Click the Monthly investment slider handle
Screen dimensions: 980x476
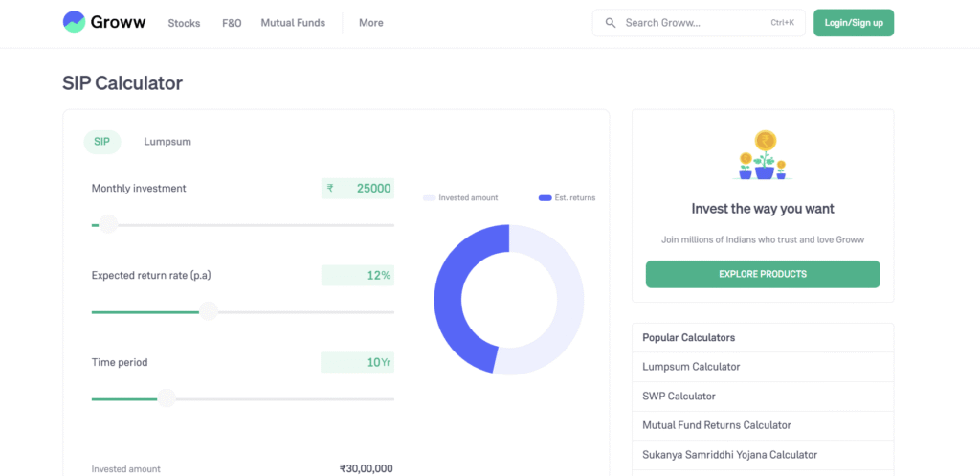(108, 225)
